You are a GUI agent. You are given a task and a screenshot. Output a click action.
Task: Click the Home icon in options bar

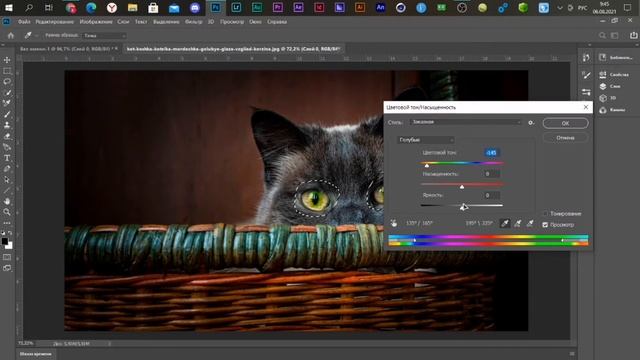pyautogui.click(x=11, y=36)
